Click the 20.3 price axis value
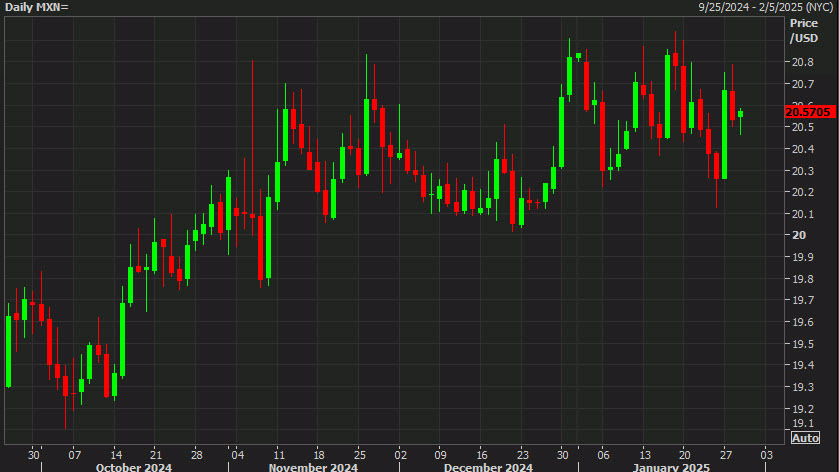 pos(803,171)
